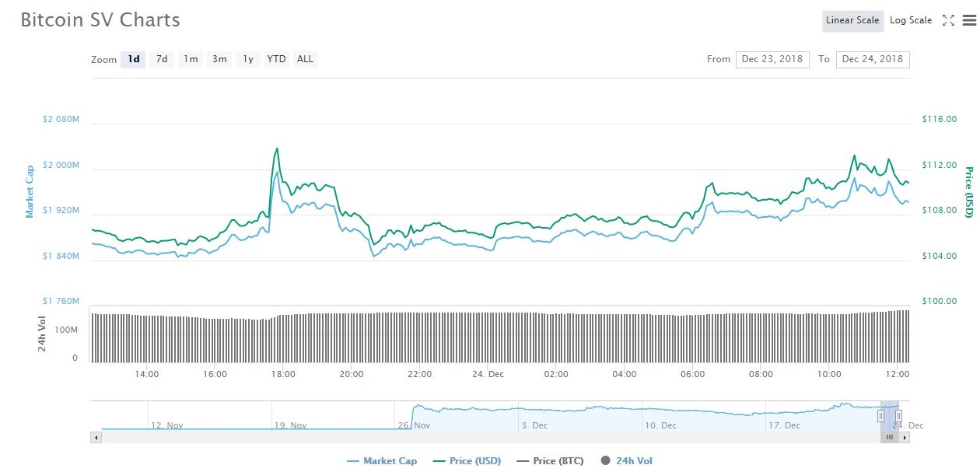Open the chart hamburger menu icon
Screen dimensions: 980x472
click(x=968, y=21)
